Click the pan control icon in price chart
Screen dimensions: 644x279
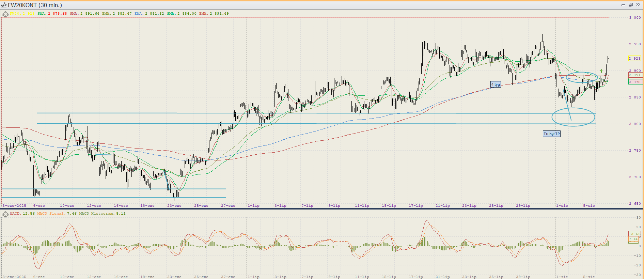(5, 14)
